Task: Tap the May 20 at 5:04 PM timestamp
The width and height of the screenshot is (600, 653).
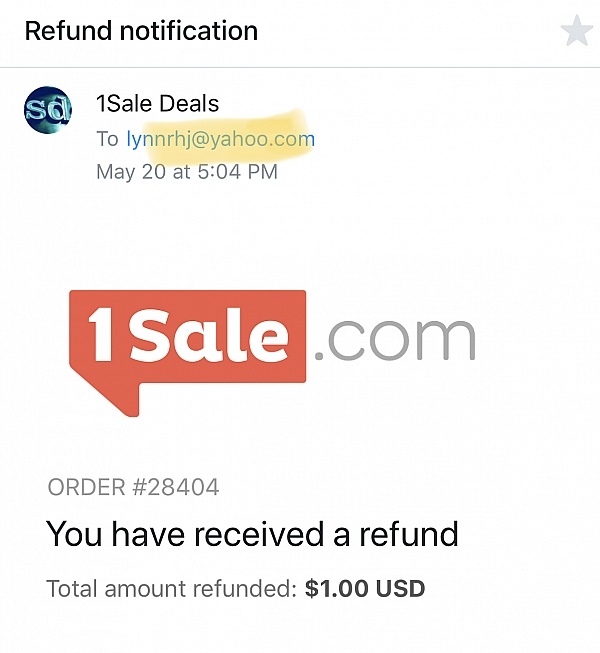Action: (187, 172)
